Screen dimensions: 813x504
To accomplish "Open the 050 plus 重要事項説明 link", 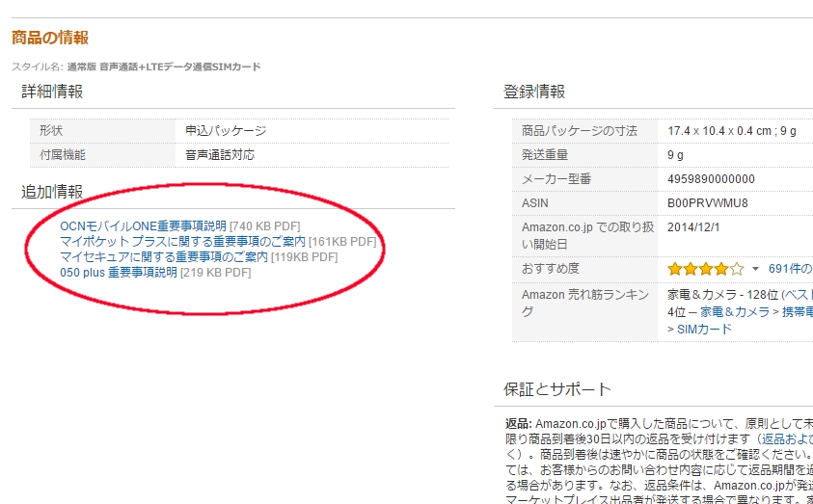I will pos(119,273).
